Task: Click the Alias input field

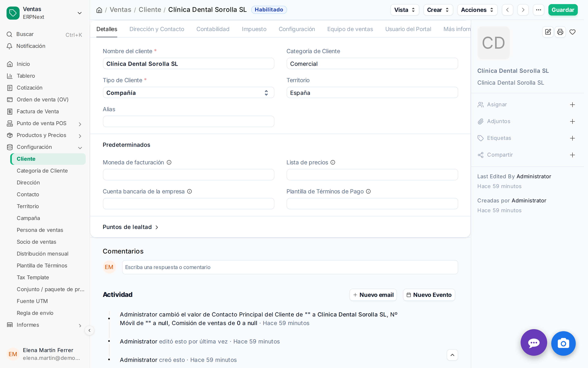Action: [x=188, y=121]
